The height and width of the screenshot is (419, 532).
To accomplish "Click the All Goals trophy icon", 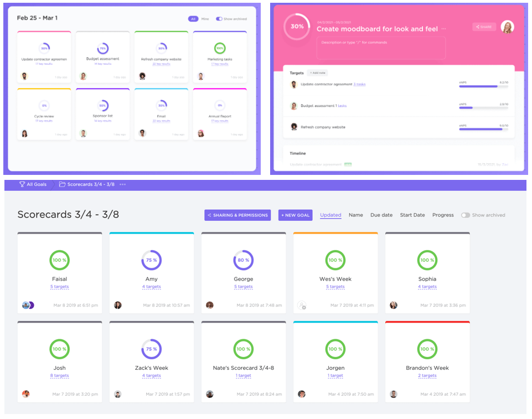I will 22,184.
